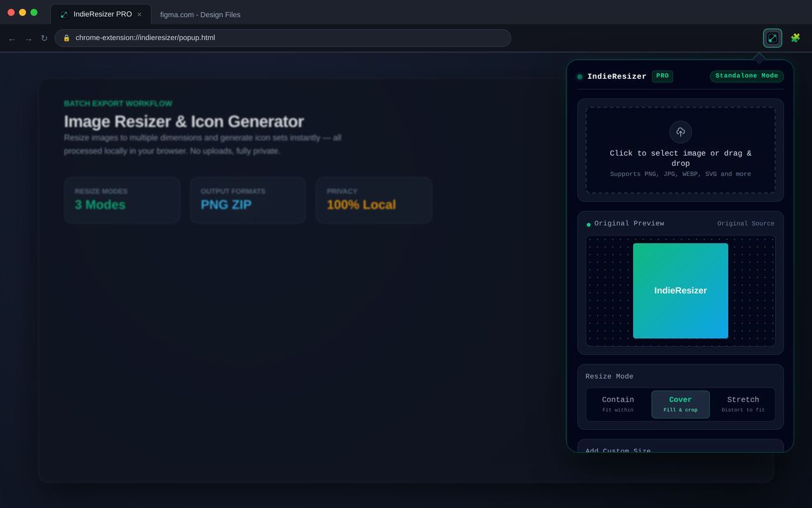Click the Resize Mode section label

pyautogui.click(x=610, y=377)
